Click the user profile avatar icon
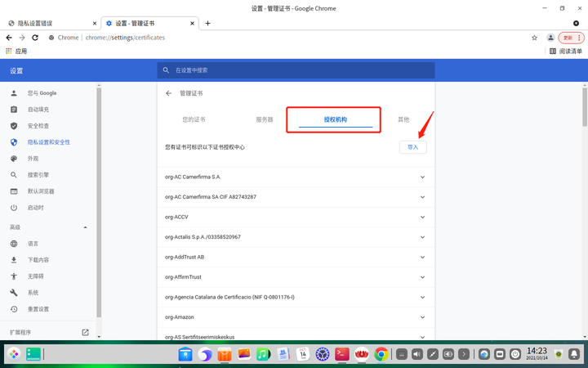588x368 pixels. pos(550,38)
